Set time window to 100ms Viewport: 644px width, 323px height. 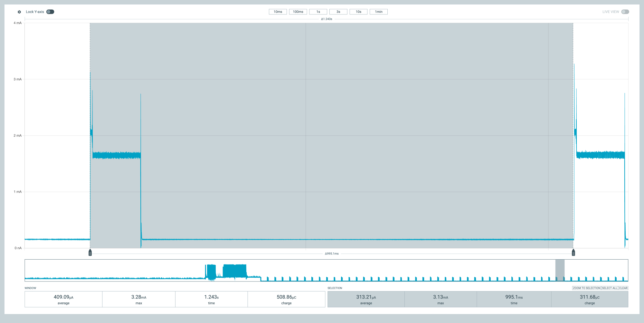[298, 12]
